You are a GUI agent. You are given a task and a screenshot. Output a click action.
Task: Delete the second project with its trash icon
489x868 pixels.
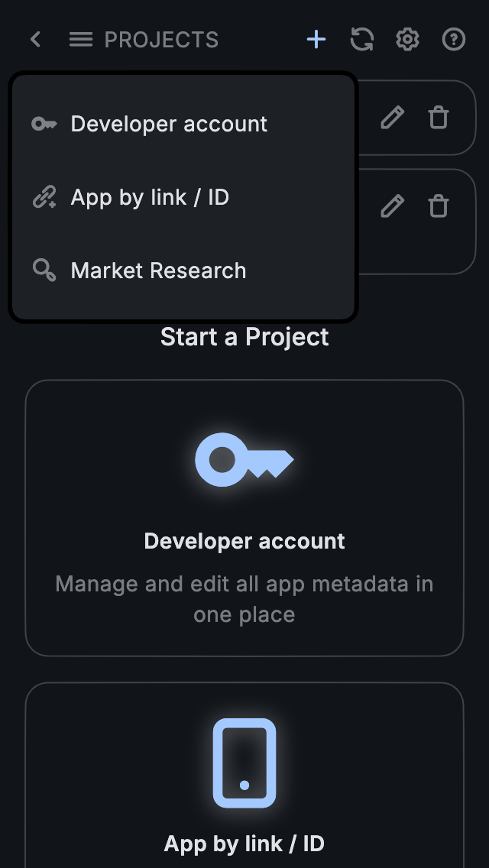(439, 206)
